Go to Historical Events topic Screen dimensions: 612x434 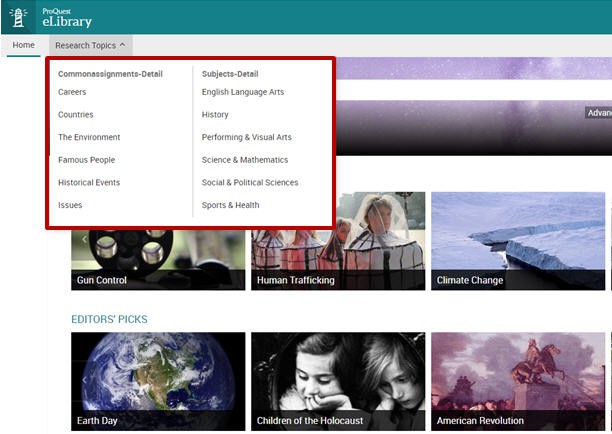(x=89, y=183)
